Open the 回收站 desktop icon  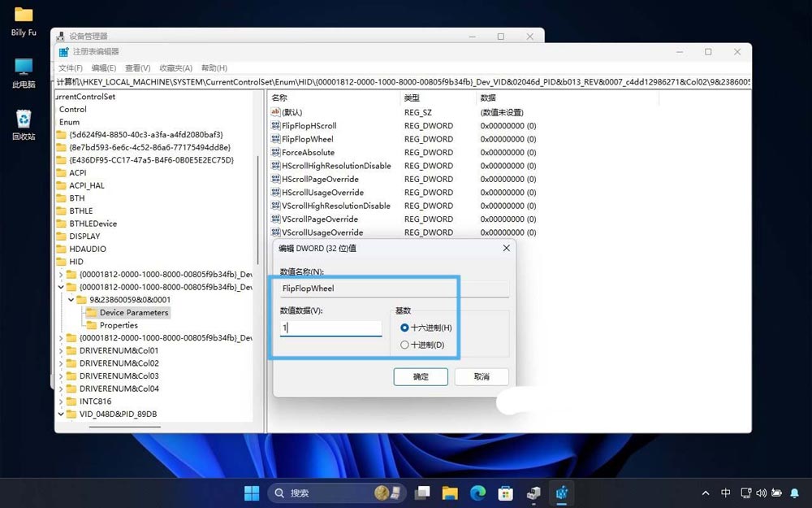[23, 118]
